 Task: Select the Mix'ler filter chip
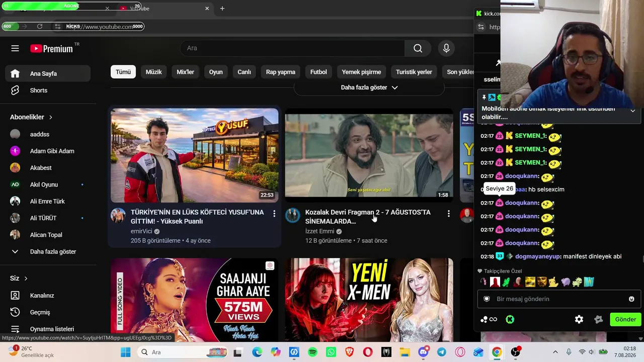pyautogui.click(x=185, y=72)
